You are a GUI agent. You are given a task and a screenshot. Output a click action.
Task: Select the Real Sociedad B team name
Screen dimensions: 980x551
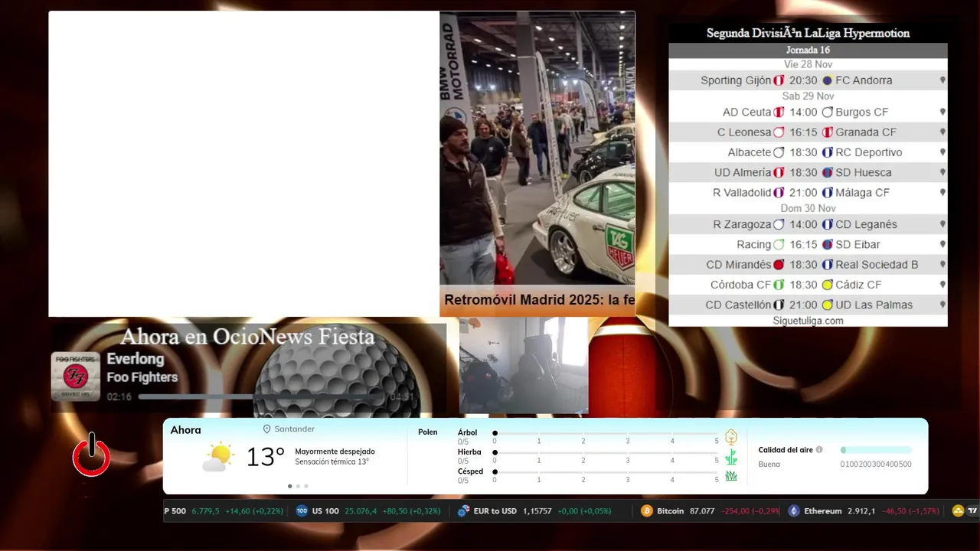pyautogui.click(x=877, y=265)
